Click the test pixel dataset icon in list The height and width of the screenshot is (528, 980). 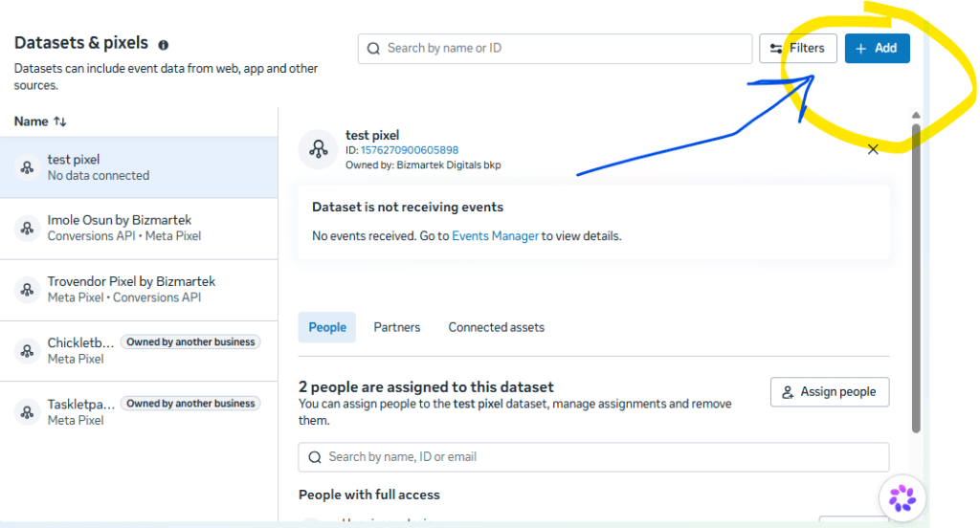[28, 167]
